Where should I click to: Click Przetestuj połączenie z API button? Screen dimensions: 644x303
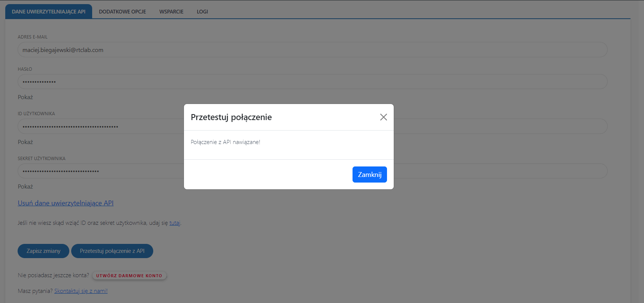(x=112, y=251)
